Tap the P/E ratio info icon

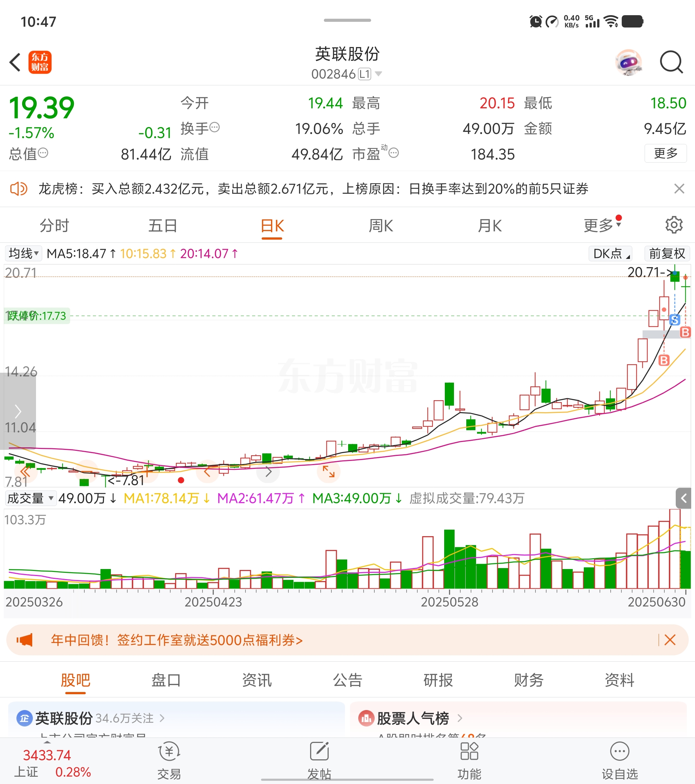coord(394,153)
